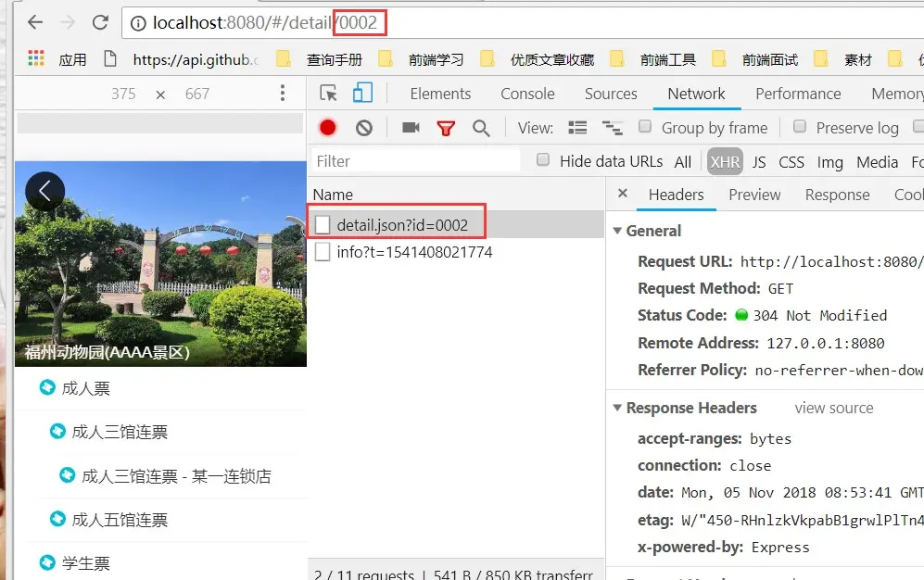Open device toolbar three-dot options menu
924x580 pixels.
(283, 93)
